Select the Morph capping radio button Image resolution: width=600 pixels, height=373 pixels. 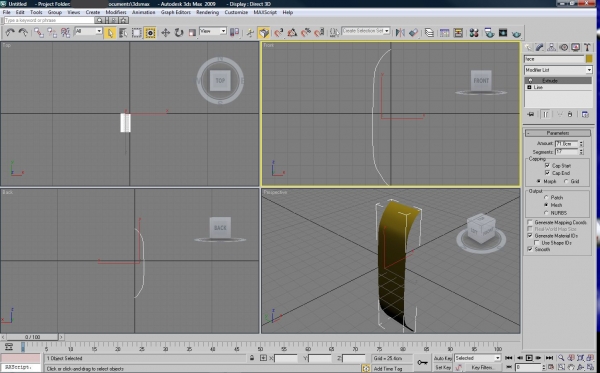pos(539,181)
